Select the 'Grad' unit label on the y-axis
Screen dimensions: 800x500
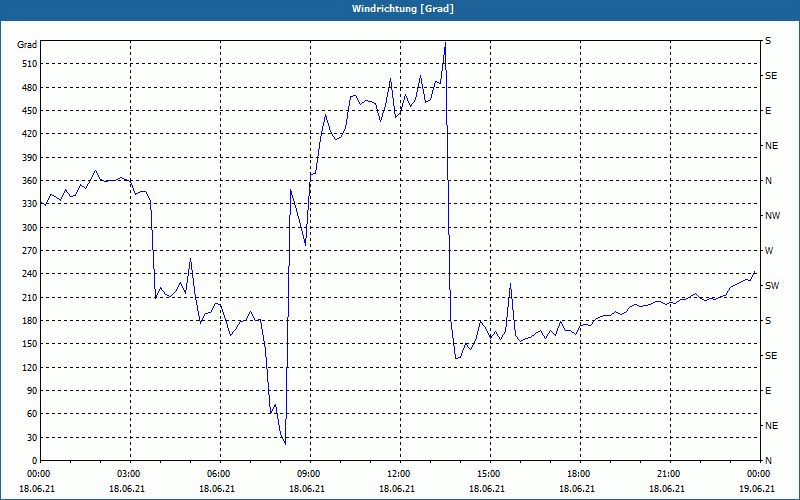pyautogui.click(x=27, y=45)
